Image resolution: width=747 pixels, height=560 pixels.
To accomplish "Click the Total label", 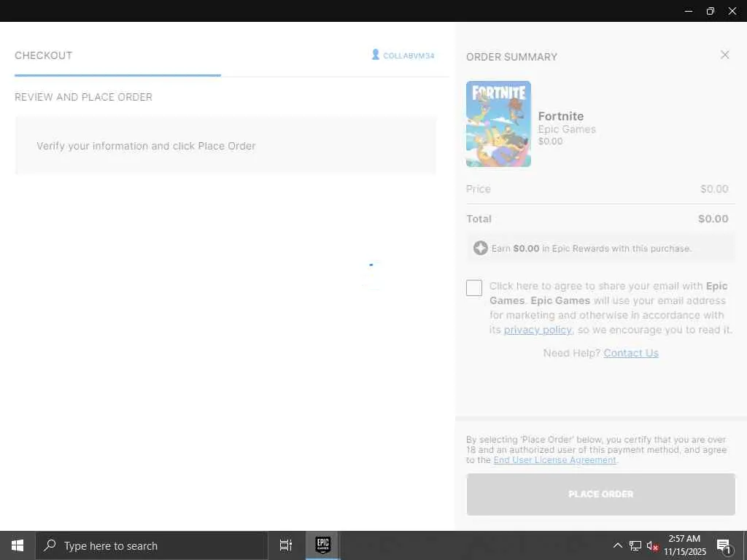I will pyautogui.click(x=479, y=219).
